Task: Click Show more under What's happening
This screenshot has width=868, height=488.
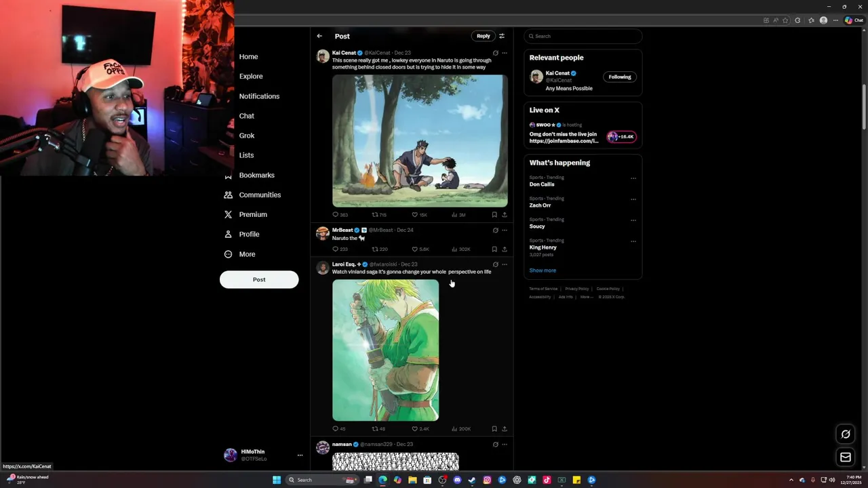Action: pos(542,270)
